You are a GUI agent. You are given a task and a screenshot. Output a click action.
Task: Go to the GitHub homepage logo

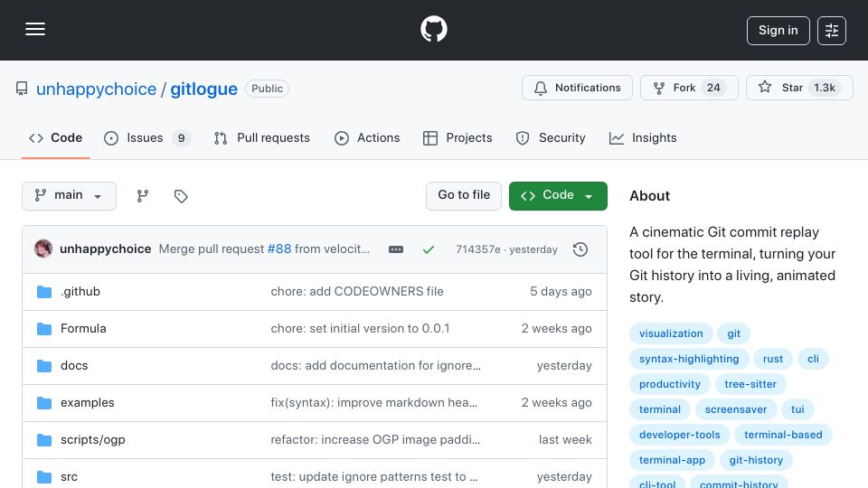(x=433, y=29)
